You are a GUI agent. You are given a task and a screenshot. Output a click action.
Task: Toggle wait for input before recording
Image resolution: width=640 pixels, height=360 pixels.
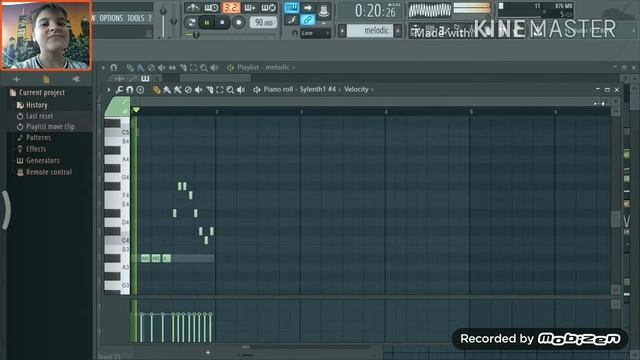tap(211, 8)
